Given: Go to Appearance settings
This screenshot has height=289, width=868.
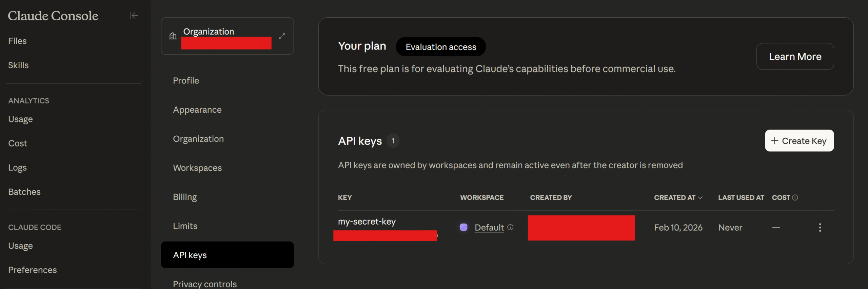Looking at the screenshot, I should click(x=197, y=110).
